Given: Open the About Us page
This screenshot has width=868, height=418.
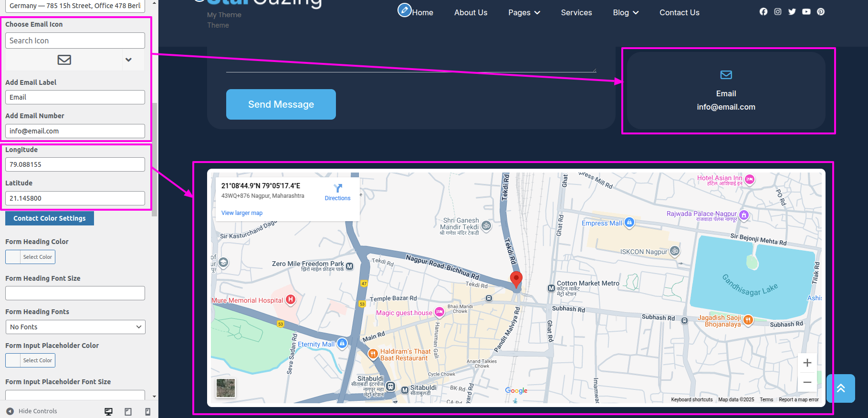Looking at the screenshot, I should coord(471,12).
